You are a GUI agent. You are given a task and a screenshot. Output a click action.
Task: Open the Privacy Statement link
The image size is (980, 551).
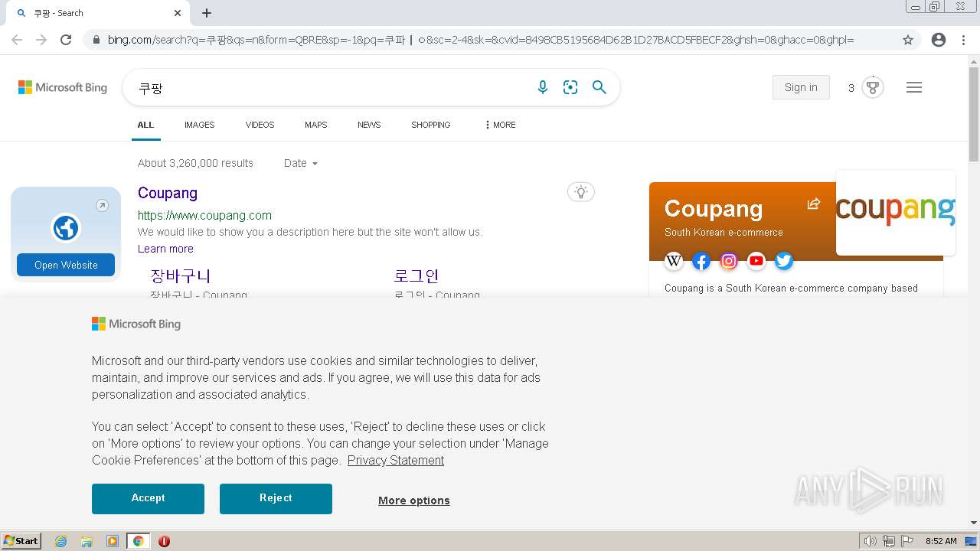pos(396,460)
